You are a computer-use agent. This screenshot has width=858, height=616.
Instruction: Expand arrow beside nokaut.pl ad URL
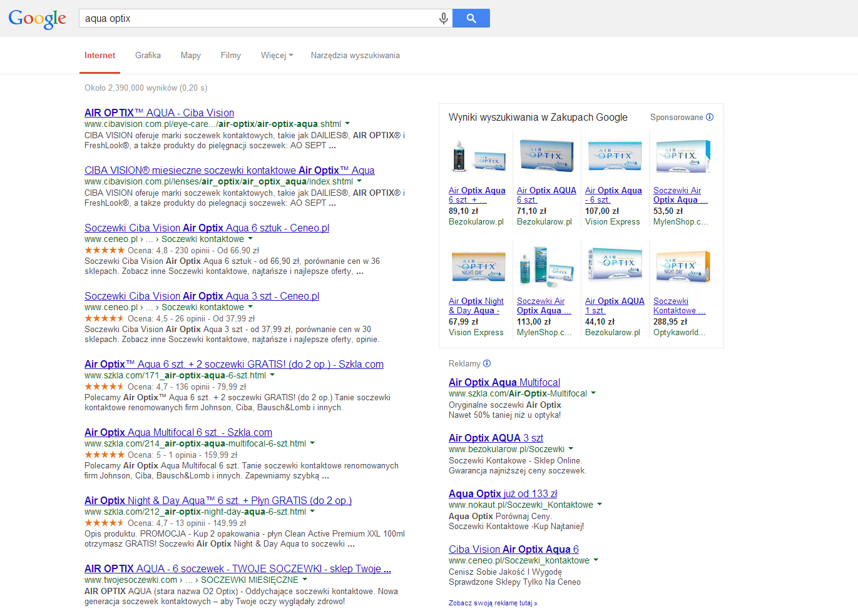tap(600, 504)
